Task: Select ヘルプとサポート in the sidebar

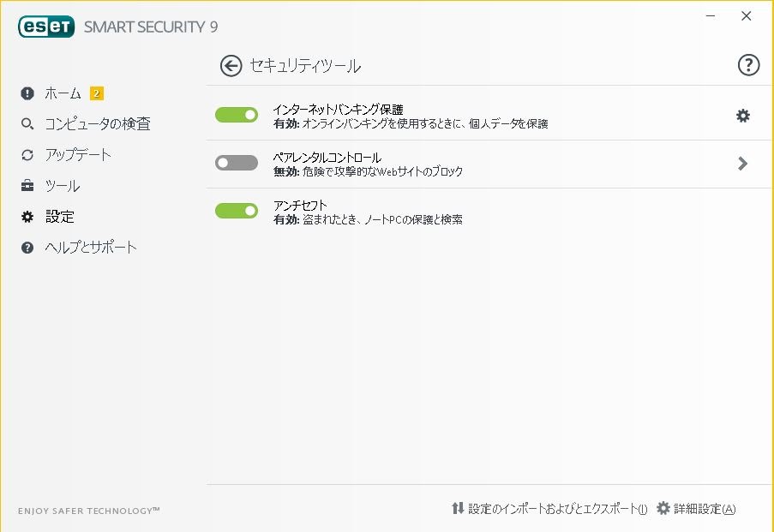Action: 91,248
